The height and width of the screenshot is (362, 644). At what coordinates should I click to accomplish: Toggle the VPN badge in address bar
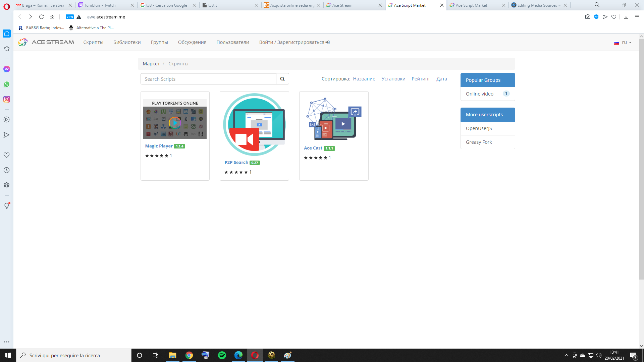pos(70,17)
